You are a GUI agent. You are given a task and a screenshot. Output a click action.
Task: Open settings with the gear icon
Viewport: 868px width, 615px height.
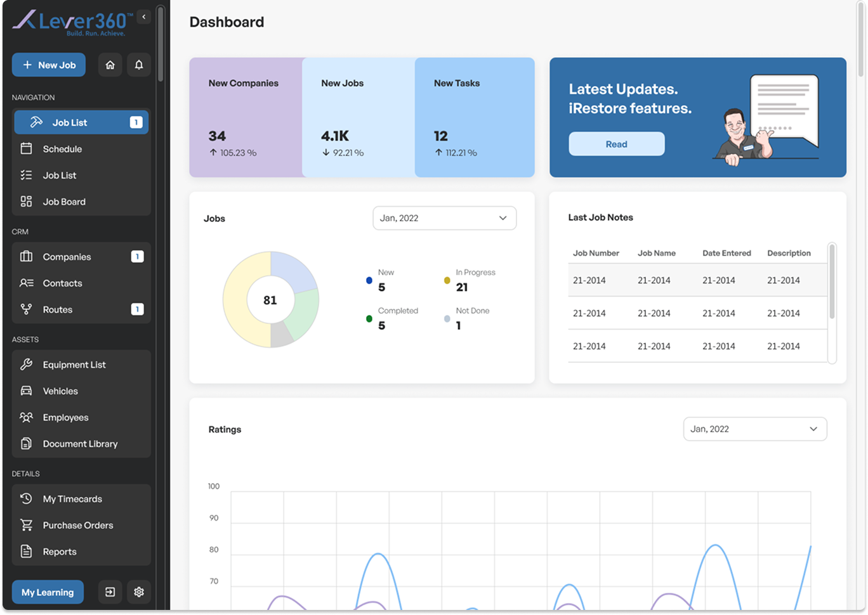pyautogui.click(x=139, y=592)
